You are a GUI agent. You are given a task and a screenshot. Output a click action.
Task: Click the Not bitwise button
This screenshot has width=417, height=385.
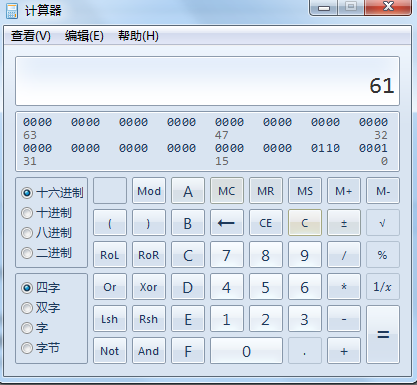pyautogui.click(x=110, y=351)
